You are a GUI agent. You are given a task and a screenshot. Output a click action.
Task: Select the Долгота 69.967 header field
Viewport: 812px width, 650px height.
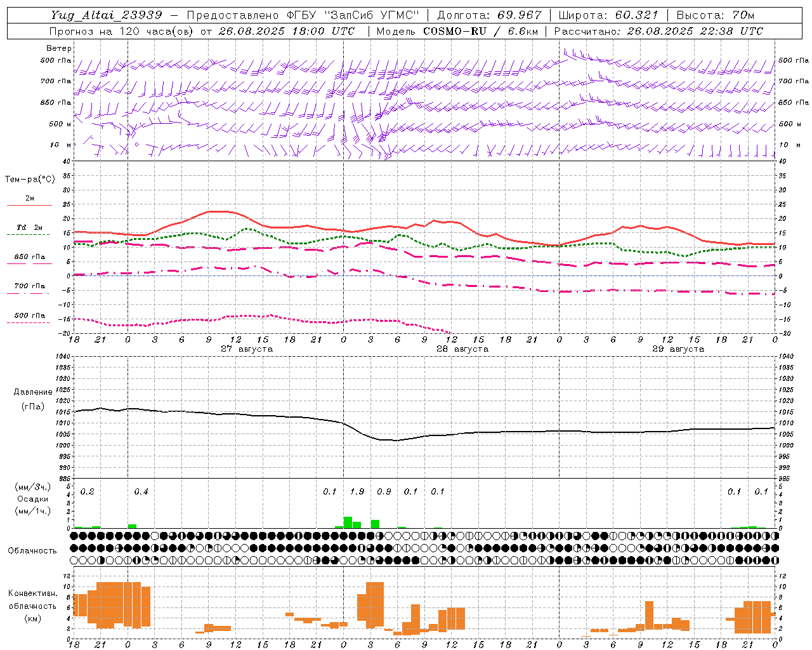[490, 15]
